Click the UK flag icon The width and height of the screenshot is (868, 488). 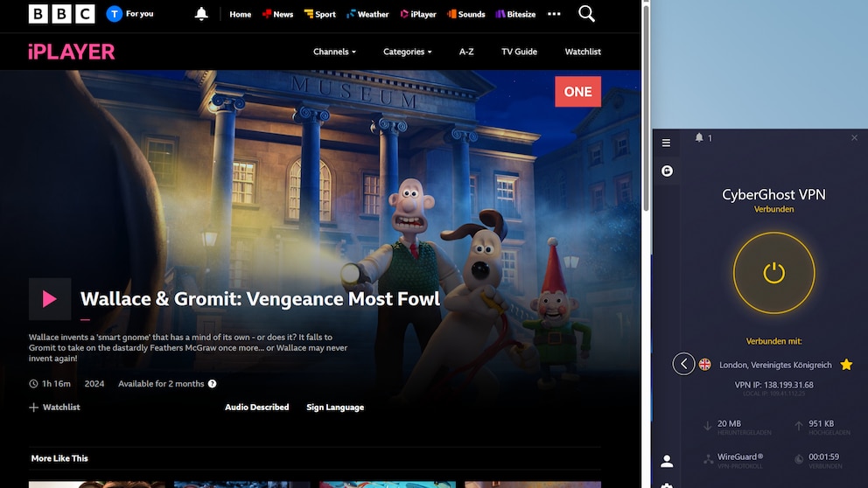coord(704,365)
